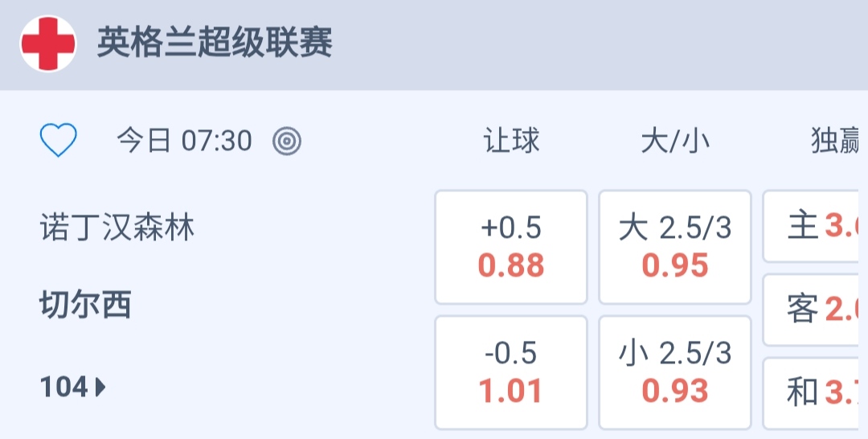
Task: Collapse the league header bar's empty area
Action: (603, 44)
